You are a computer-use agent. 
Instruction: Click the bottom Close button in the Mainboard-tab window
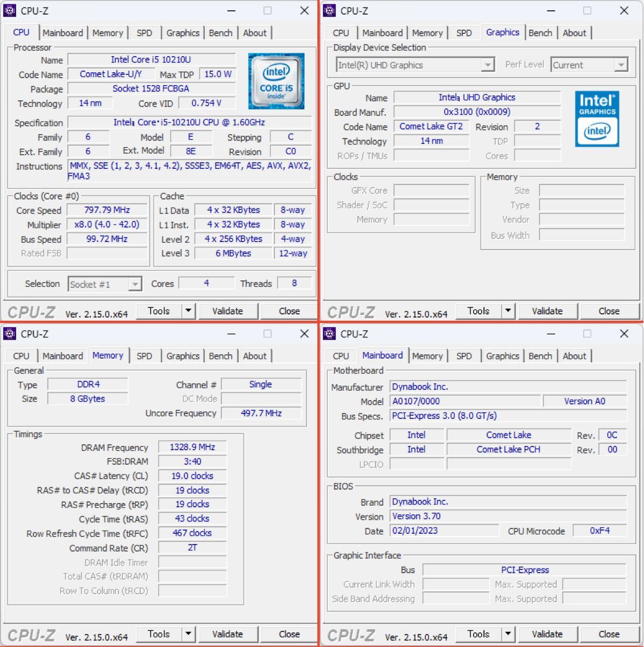coord(609,634)
